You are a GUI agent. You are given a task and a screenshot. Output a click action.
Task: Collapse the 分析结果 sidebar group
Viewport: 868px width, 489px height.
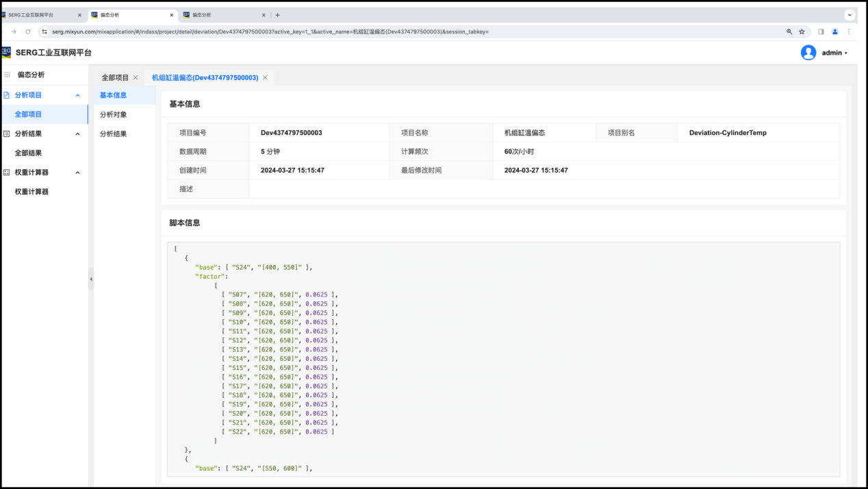coord(77,134)
